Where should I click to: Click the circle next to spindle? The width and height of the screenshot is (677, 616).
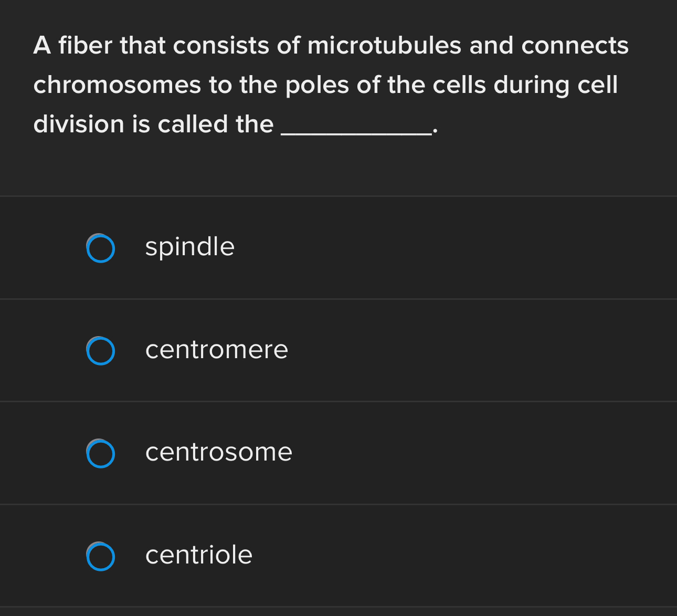click(x=101, y=247)
